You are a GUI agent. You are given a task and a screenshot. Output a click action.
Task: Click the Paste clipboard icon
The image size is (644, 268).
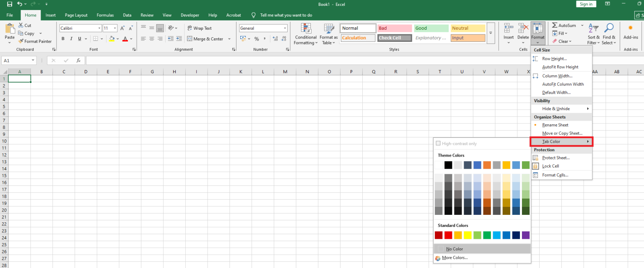(x=10, y=28)
